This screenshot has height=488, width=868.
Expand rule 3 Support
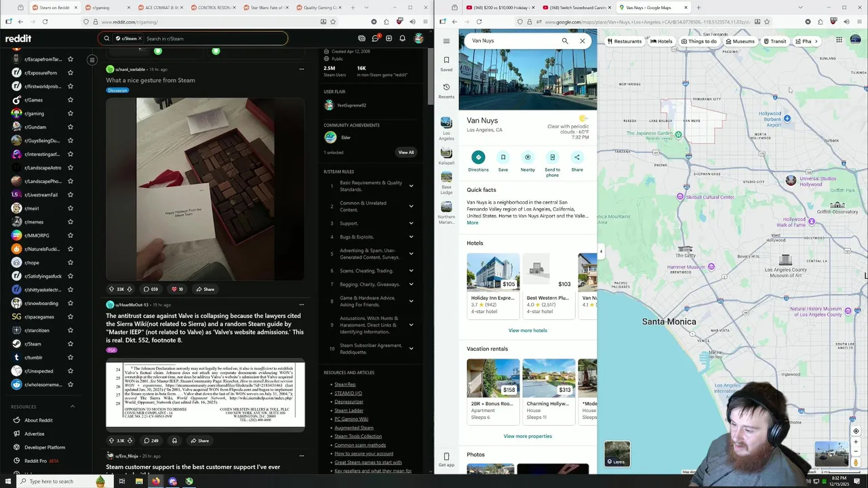coord(411,223)
